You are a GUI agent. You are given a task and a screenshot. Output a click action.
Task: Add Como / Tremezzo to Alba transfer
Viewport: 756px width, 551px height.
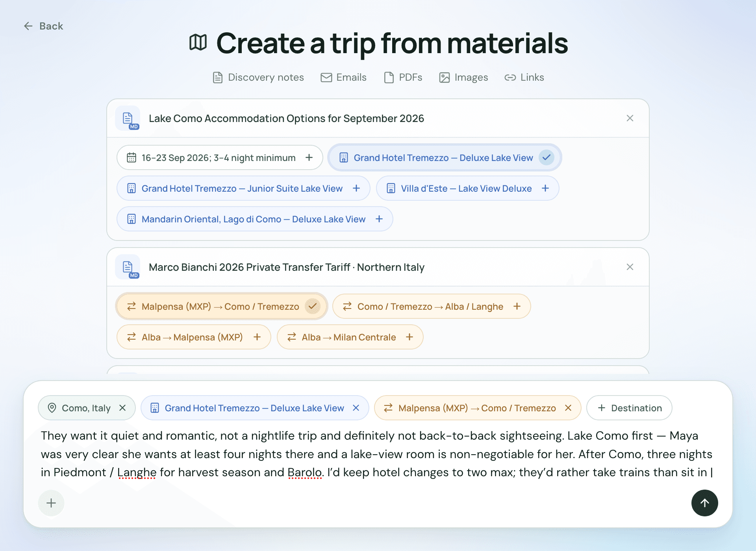[517, 306]
